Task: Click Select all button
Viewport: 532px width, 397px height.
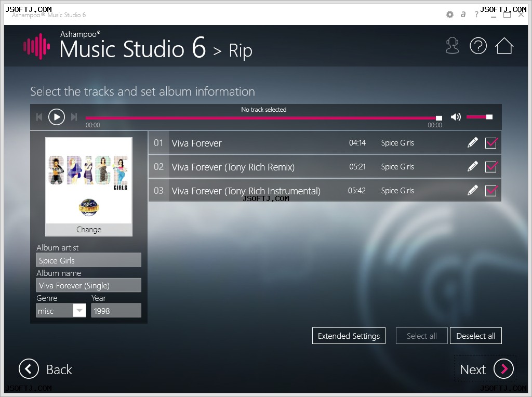Action: tap(422, 336)
